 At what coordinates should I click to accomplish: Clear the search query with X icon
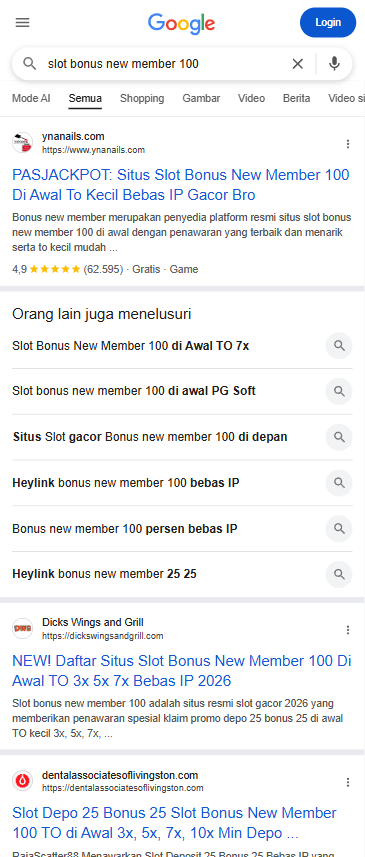(297, 64)
